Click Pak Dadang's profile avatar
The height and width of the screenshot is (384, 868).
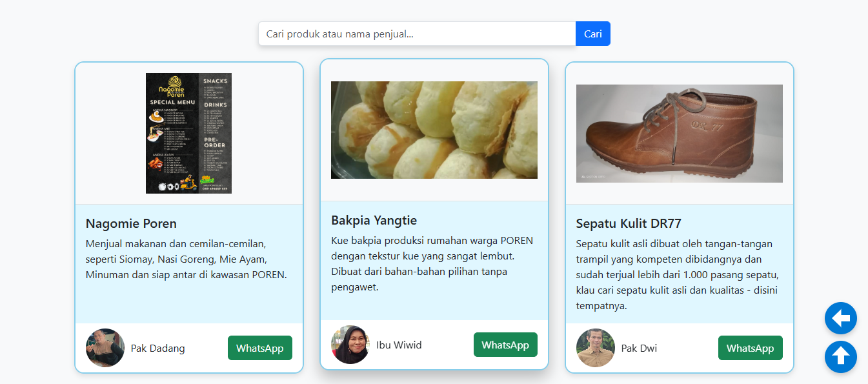[x=105, y=348]
